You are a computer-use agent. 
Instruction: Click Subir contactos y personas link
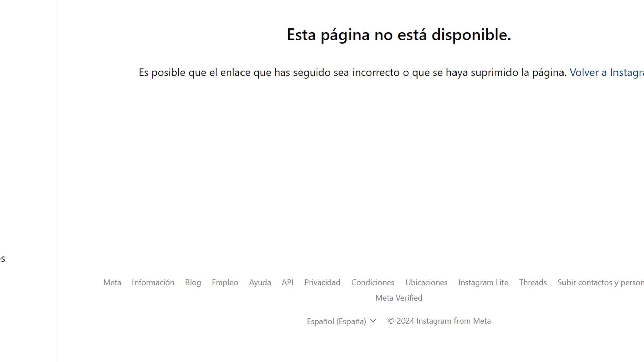(x=601, y=282)
